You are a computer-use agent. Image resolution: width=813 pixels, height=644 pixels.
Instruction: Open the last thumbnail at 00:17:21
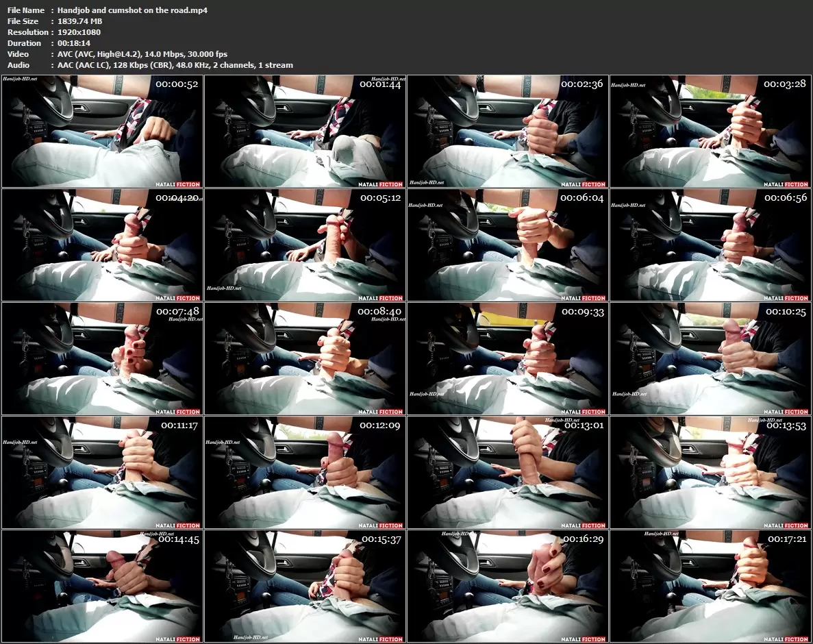710,586
